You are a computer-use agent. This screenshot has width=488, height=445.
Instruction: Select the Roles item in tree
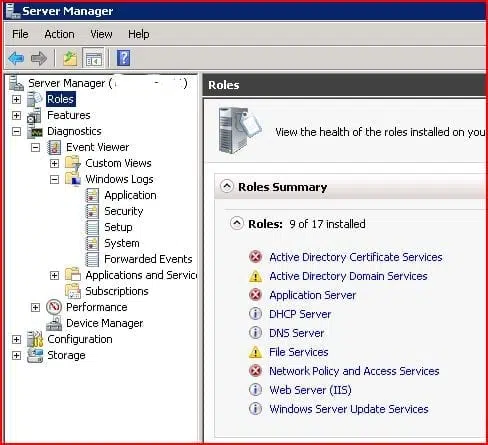click(61, 99)
